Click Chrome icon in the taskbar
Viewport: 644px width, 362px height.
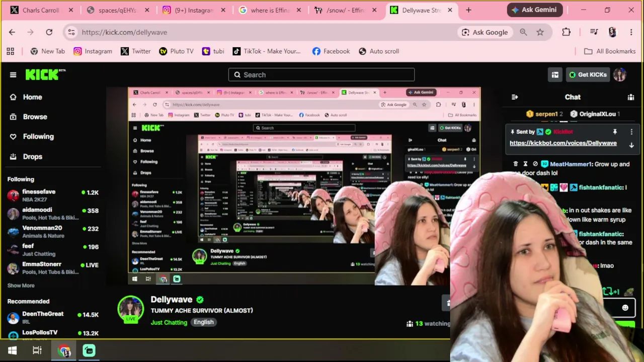[x=64, y=350]
